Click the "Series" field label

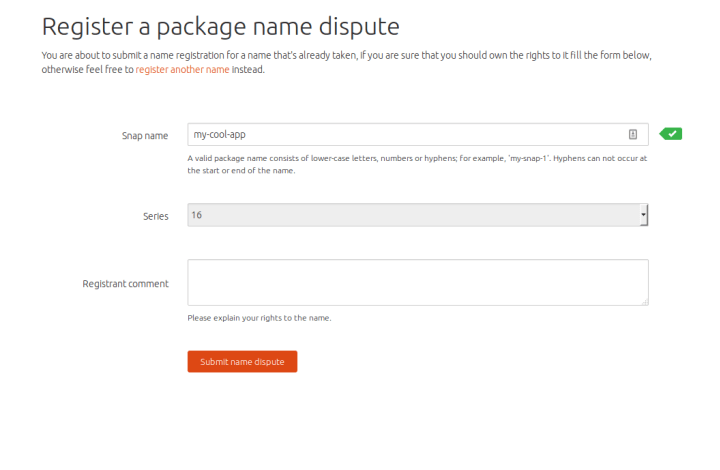point(156,216)
